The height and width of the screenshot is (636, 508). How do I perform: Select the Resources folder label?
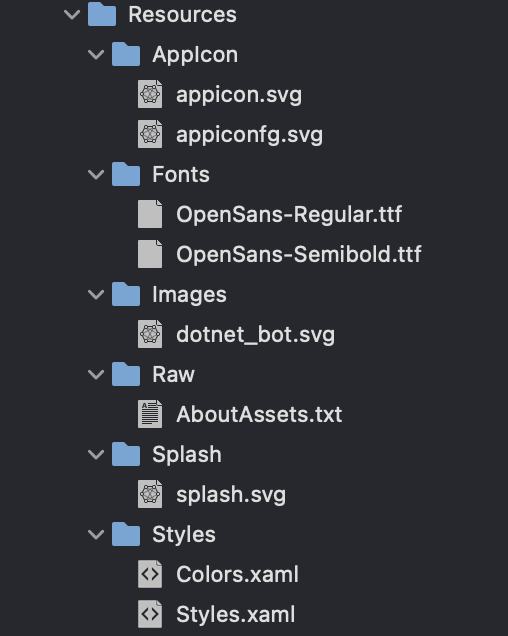click(182, 15)
